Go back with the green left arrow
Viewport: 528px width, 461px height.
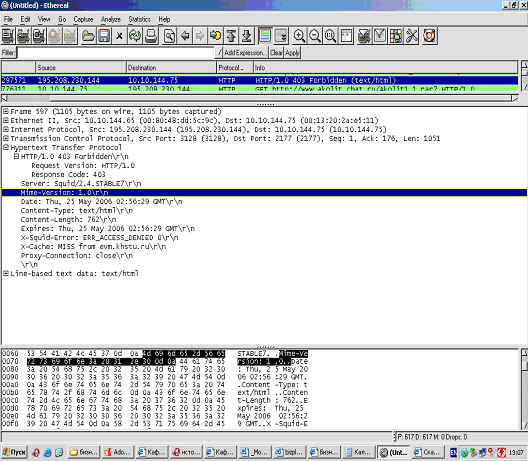click(185, 36)
